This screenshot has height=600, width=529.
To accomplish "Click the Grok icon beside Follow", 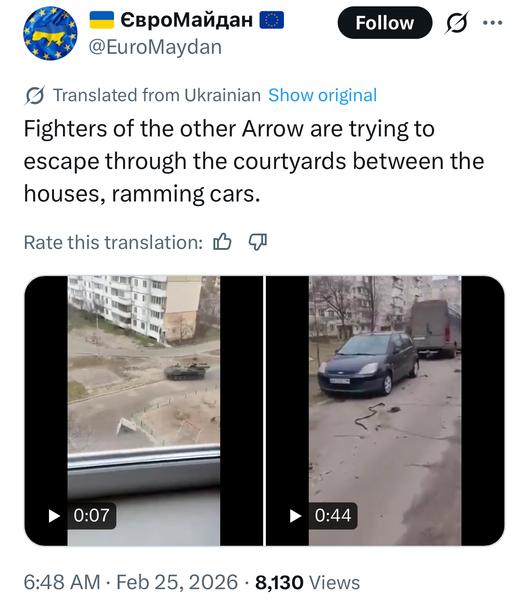I will [457, 23].
